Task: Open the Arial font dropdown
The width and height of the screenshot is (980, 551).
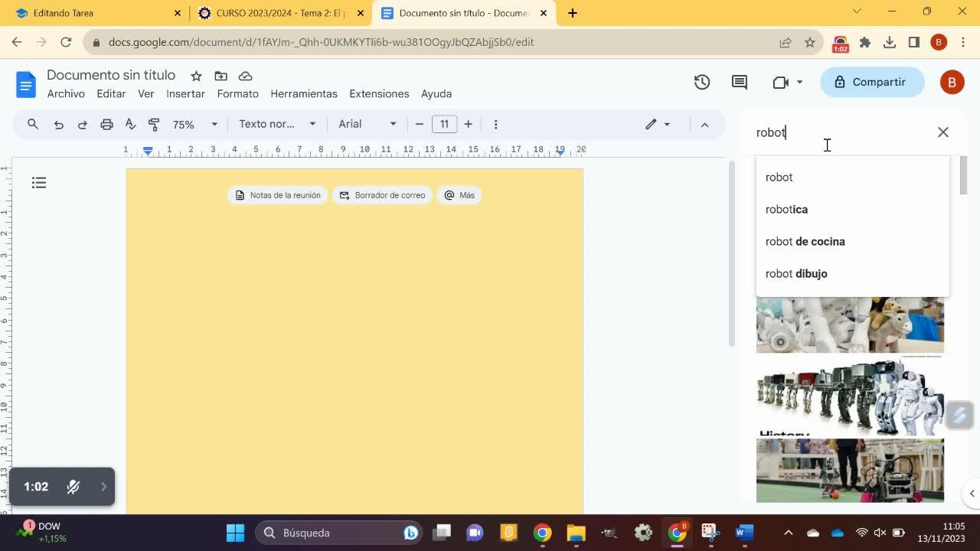Action: [367, 124]
